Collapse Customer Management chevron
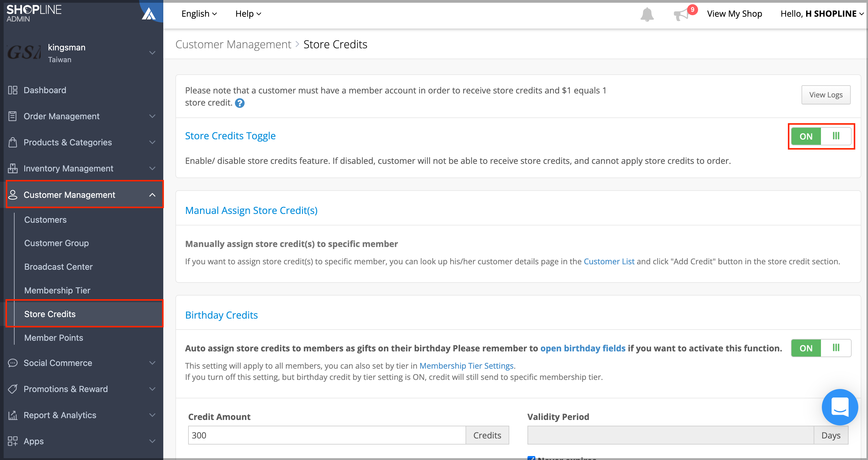The image size is (868, 460). [152, 195]
